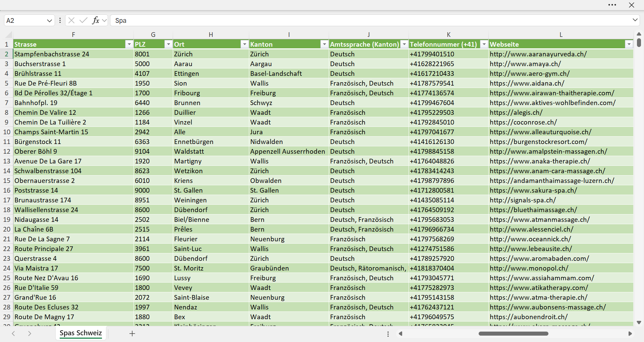Select row 2 header

point(6,54)
